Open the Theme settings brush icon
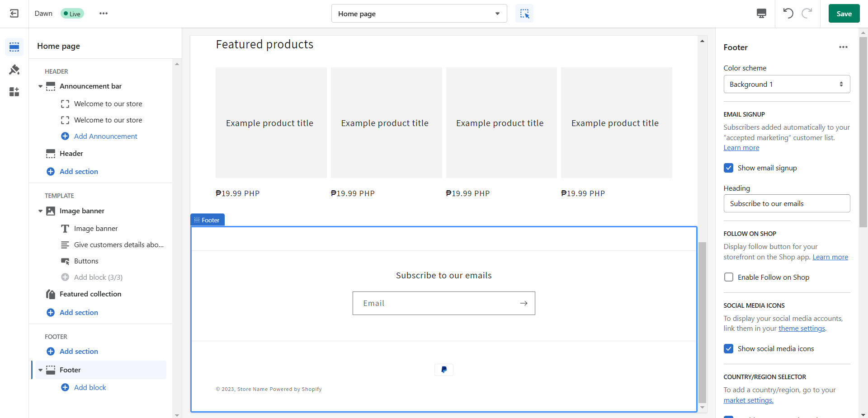Screen dimensions: 868x418 pos(14,70)
